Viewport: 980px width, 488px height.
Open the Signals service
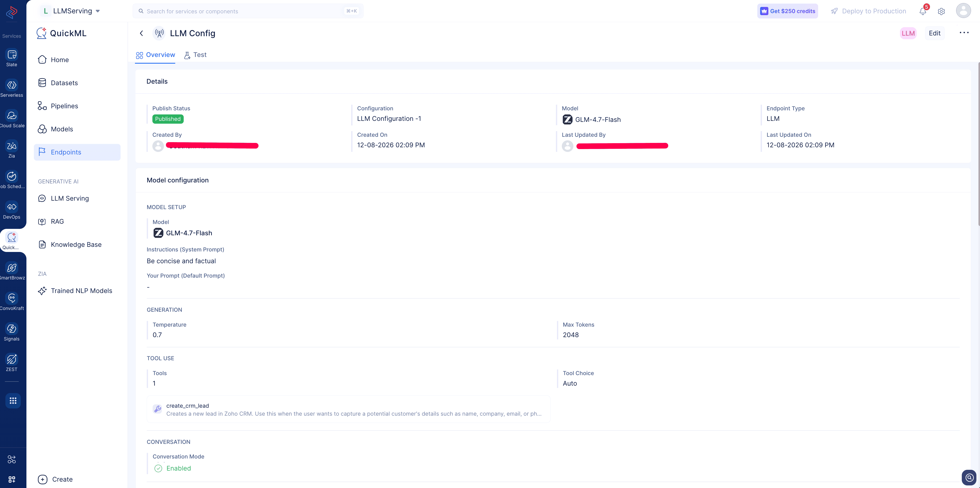(x=12, y=332)
